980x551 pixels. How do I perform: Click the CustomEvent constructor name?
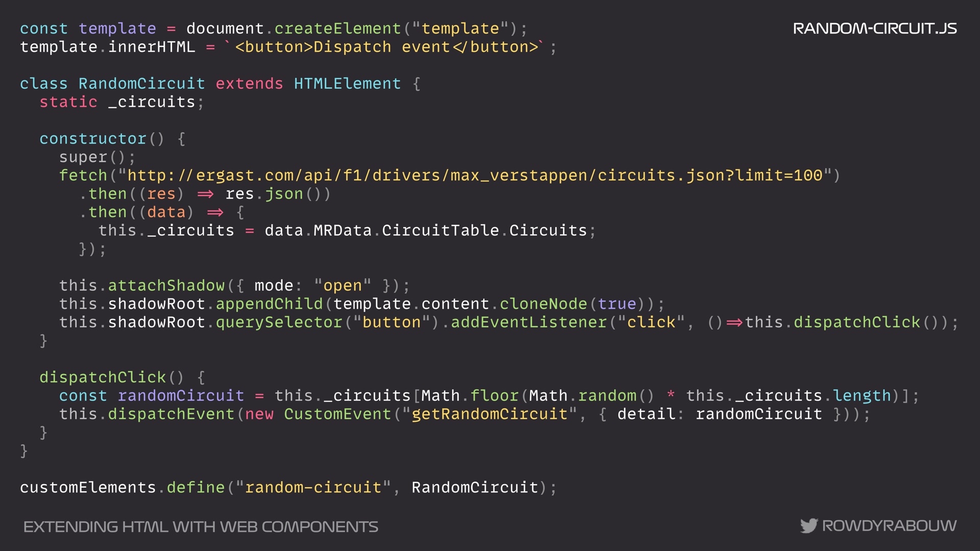click(x=337, y=414)
